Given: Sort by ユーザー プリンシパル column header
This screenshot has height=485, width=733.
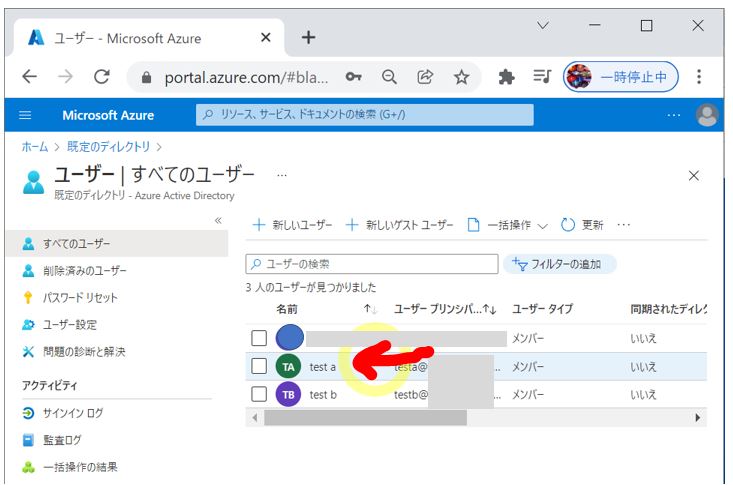Looking at the screenshot, I should (x=445, y=309).
